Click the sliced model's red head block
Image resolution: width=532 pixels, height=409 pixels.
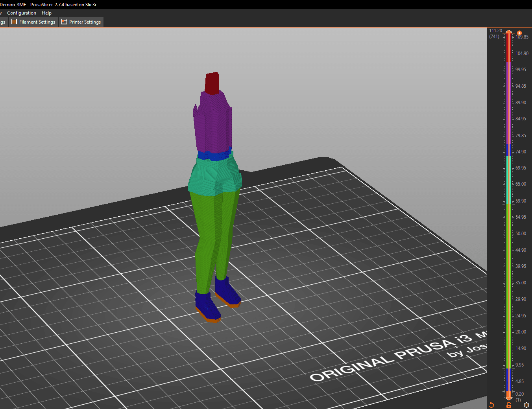(x=212, y=83)
